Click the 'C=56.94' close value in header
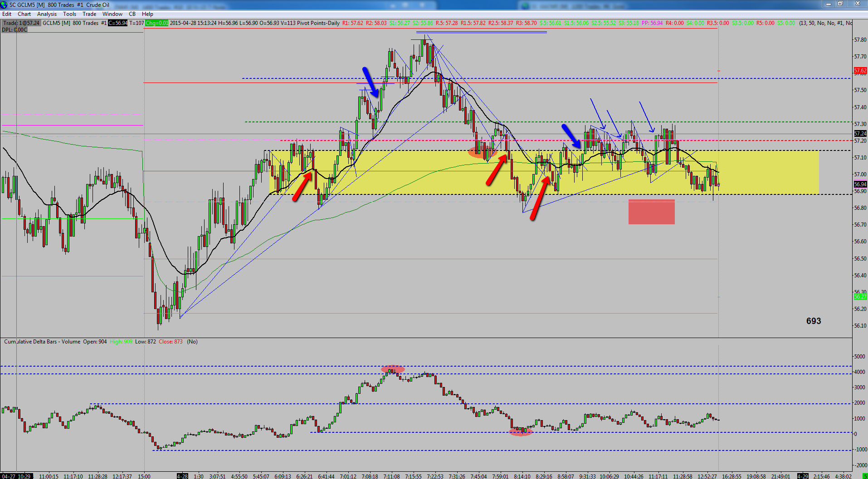The width and height of the screenshot is (868, 479). [x=118, y=23]
